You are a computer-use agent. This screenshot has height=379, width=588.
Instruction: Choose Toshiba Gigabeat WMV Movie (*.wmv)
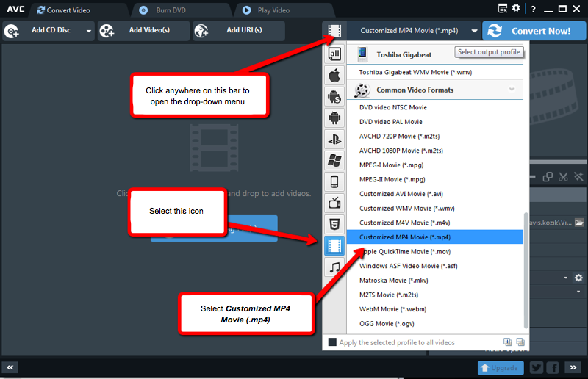point(435,72)
